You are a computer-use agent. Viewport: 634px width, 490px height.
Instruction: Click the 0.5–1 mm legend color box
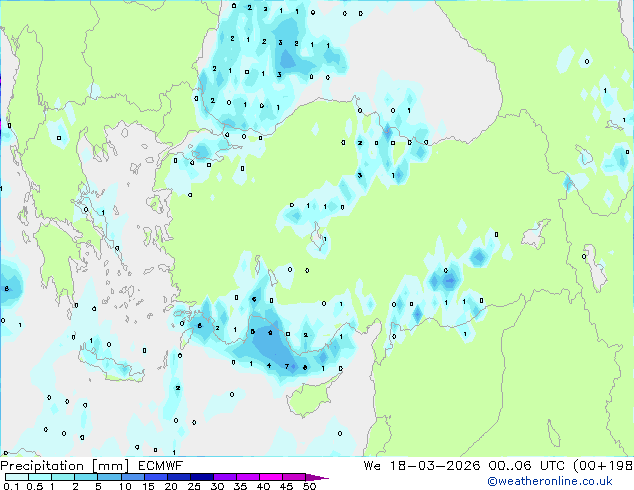[x=40, y=477]
